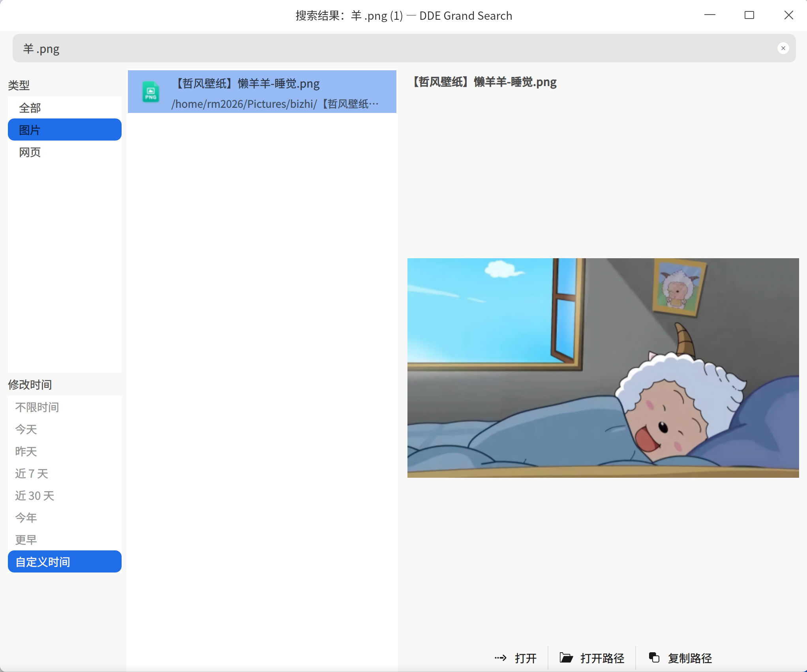Click the sleeping sheep preview image

tap(603, 368)
